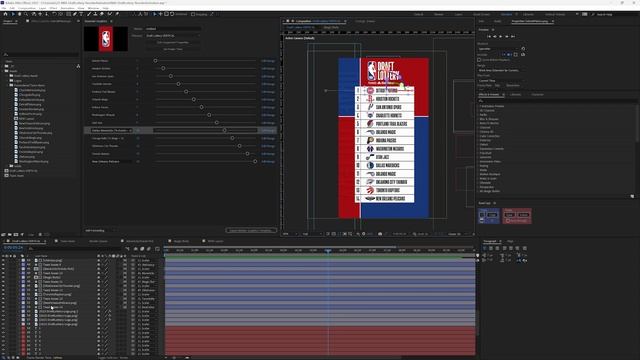Open the Primary composition dropdown in Essential Graphics
The height and width of the screenshot is (360, 640).
[x=173, y=36]
